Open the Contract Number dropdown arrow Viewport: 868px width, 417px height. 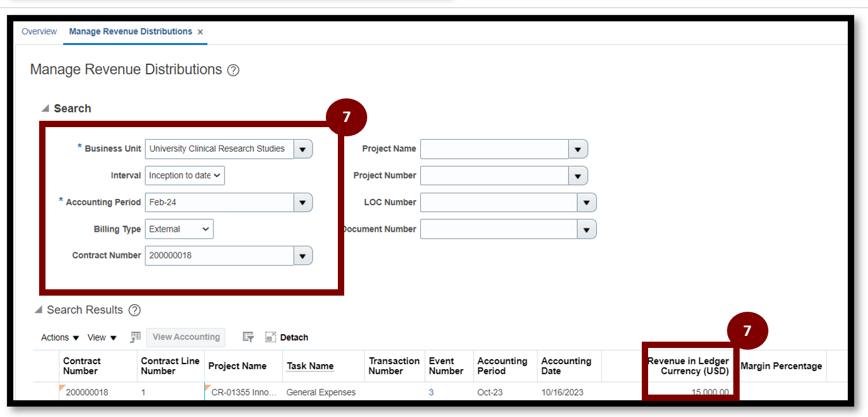click(303, 256)
